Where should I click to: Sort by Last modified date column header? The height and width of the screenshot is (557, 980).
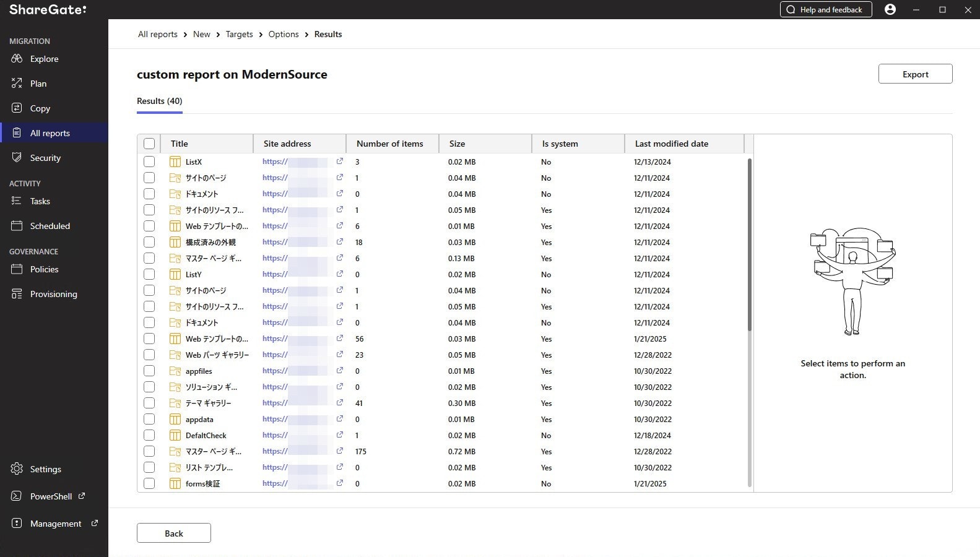[x=684, y=144]
